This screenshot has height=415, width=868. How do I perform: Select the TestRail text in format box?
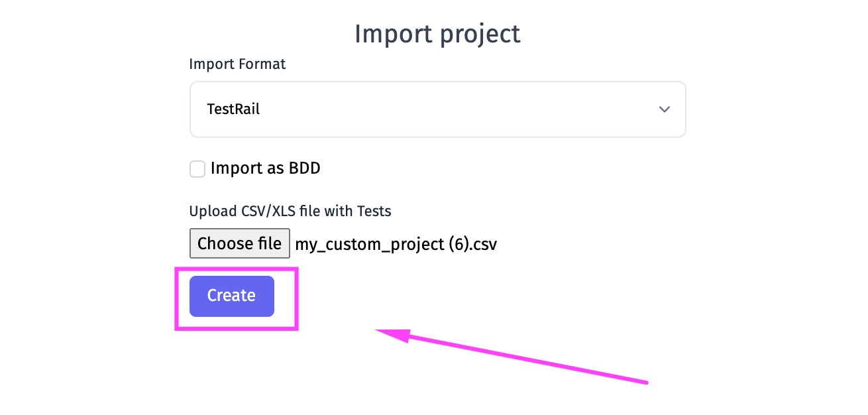(233, 109)
